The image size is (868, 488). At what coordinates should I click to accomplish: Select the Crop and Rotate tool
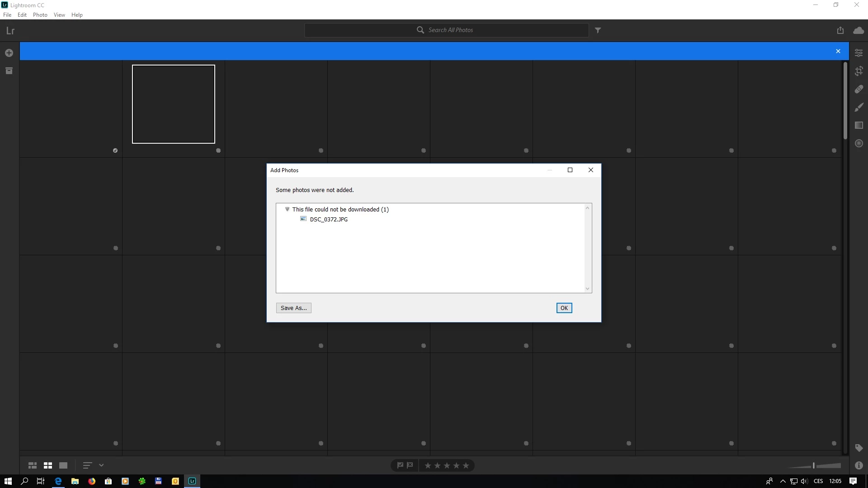click(x=859, y=71)
